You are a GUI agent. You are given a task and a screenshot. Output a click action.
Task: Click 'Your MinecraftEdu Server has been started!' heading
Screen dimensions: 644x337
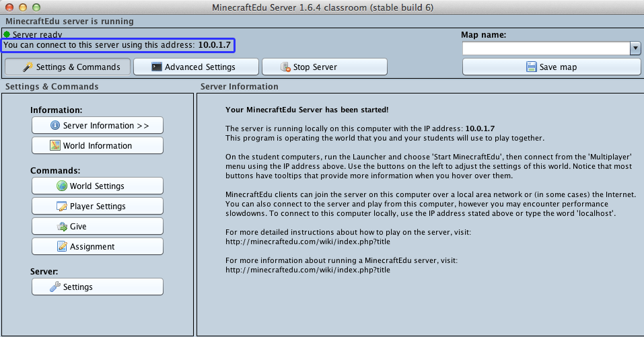tap(307, 110)
